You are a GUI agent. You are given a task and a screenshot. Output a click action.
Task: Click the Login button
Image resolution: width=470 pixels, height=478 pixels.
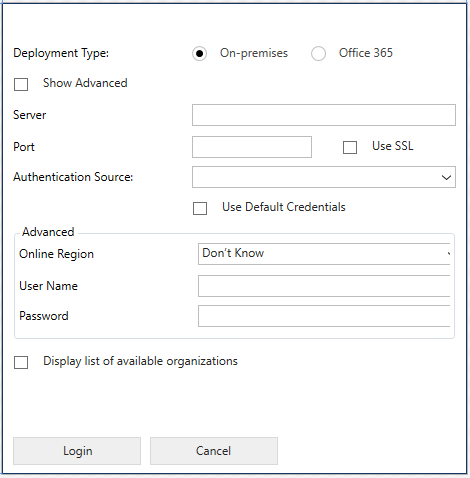click(77, 451)
